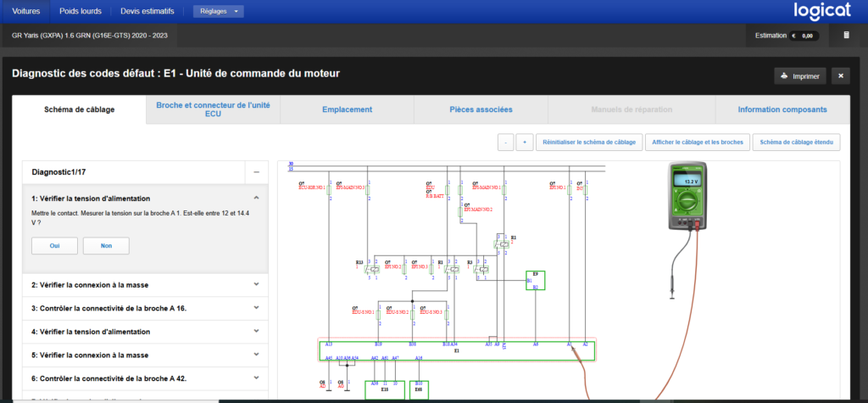
Task: Click the printer icon on Imprimer button
Action: [784, 76]
